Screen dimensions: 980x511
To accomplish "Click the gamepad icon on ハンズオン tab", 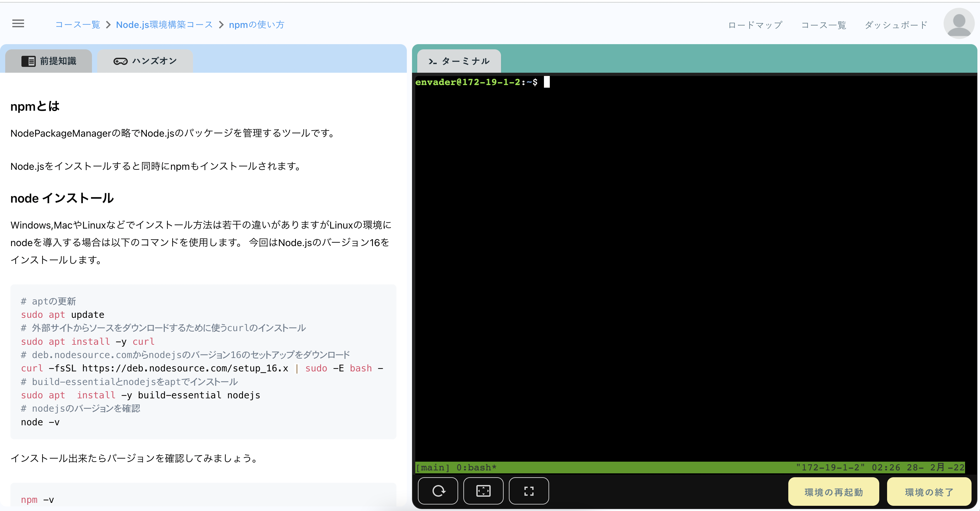I will [x=120, y=61].
